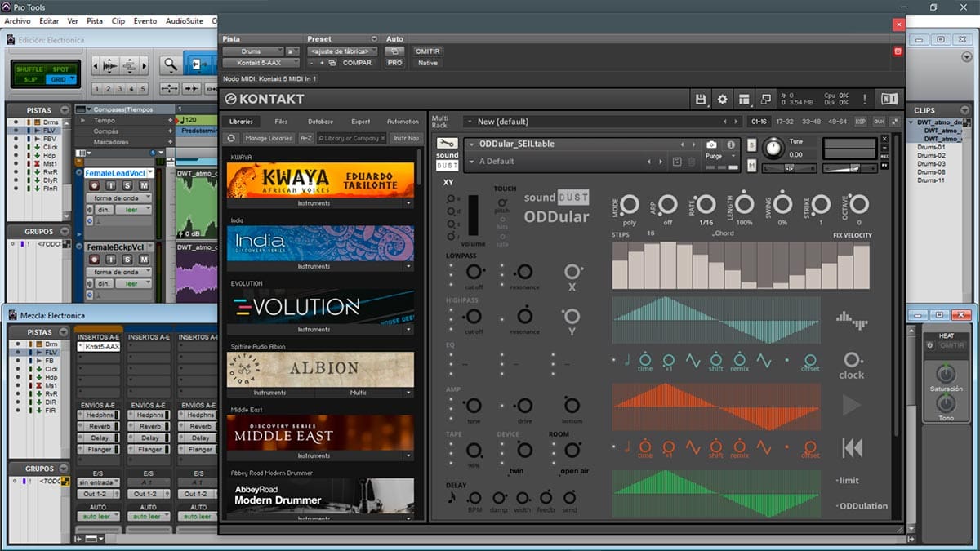980x551 pixels.
Task: Click the blue sequencer note icon
Action: (x=626, y=358)
